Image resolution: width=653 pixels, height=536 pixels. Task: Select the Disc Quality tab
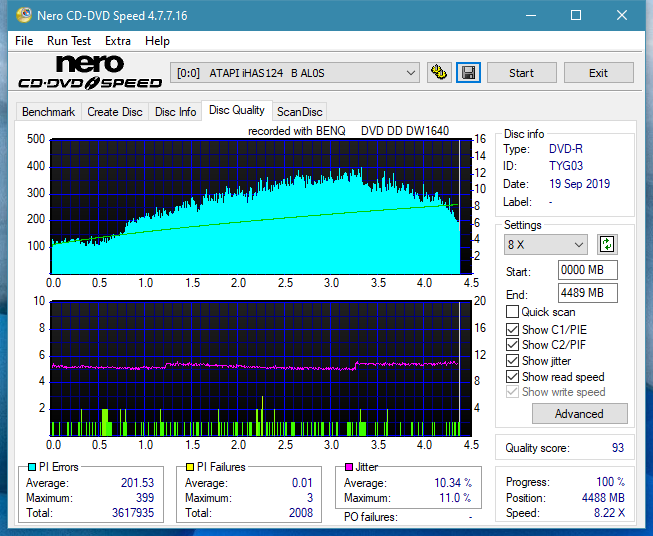point(237,110)
